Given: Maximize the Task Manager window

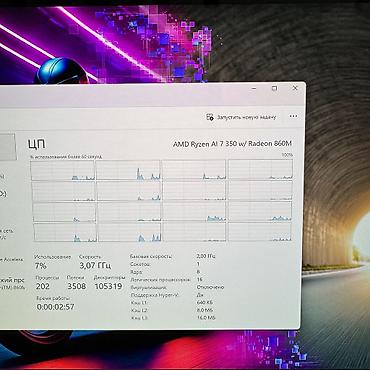Looking at the screenshot, I should (275, 88).
